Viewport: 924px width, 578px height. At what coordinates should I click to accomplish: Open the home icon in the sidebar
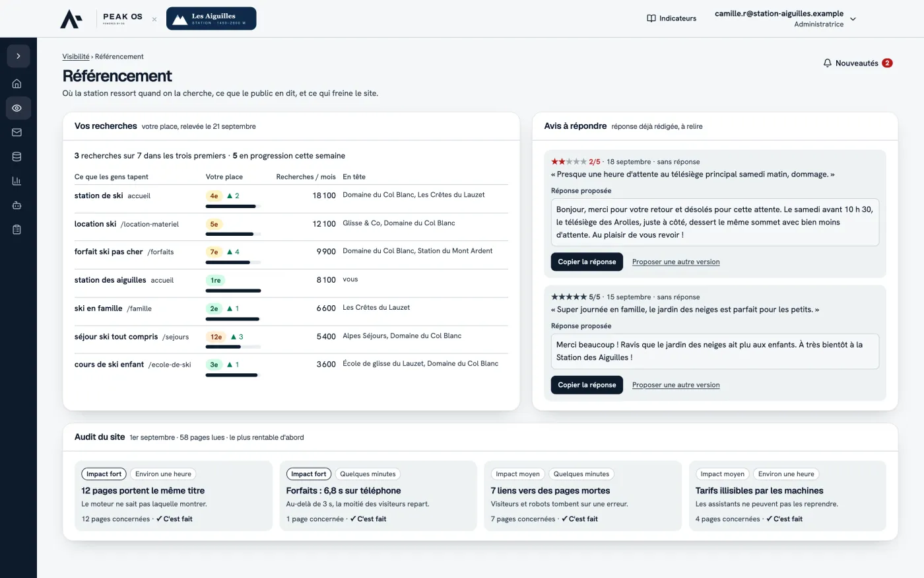tap(17, 84)
